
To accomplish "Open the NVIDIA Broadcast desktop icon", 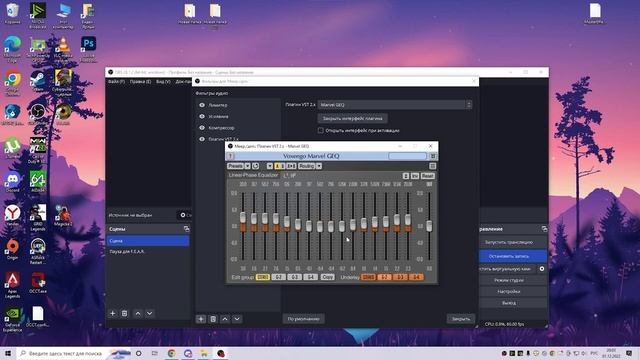I will 38,15.
